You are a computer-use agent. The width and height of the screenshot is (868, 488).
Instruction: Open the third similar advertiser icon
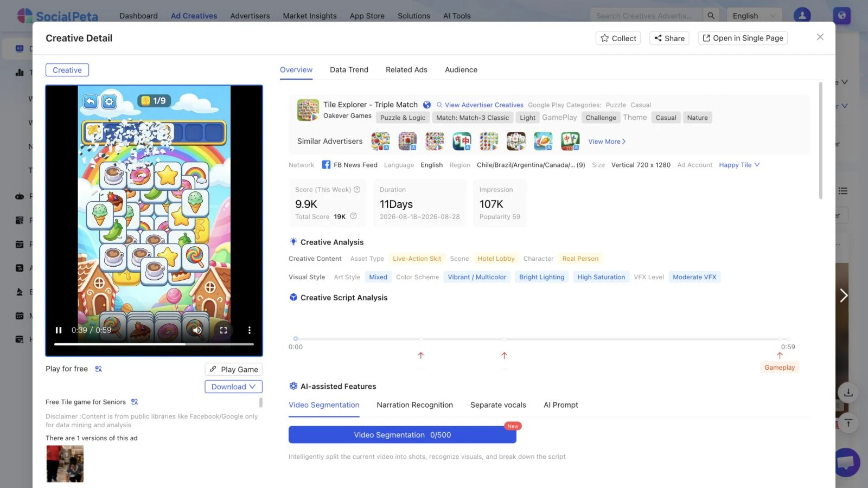[x=435, y=141]
